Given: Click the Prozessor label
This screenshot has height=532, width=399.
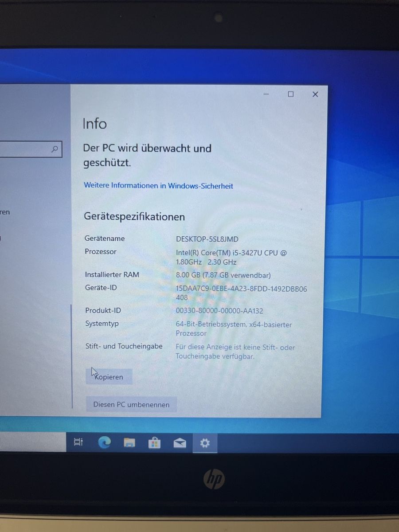Looking at the screenshot, I should 101,251.
